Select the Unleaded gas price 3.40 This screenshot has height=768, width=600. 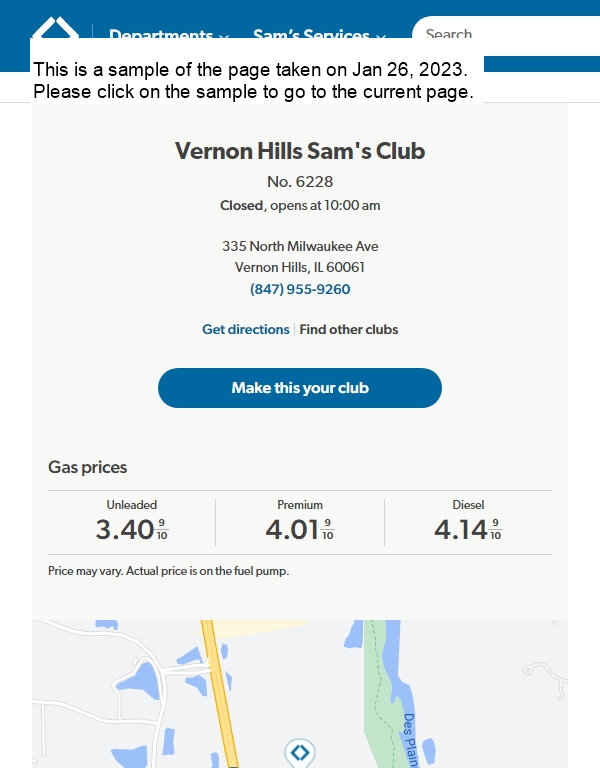point(132,529)
